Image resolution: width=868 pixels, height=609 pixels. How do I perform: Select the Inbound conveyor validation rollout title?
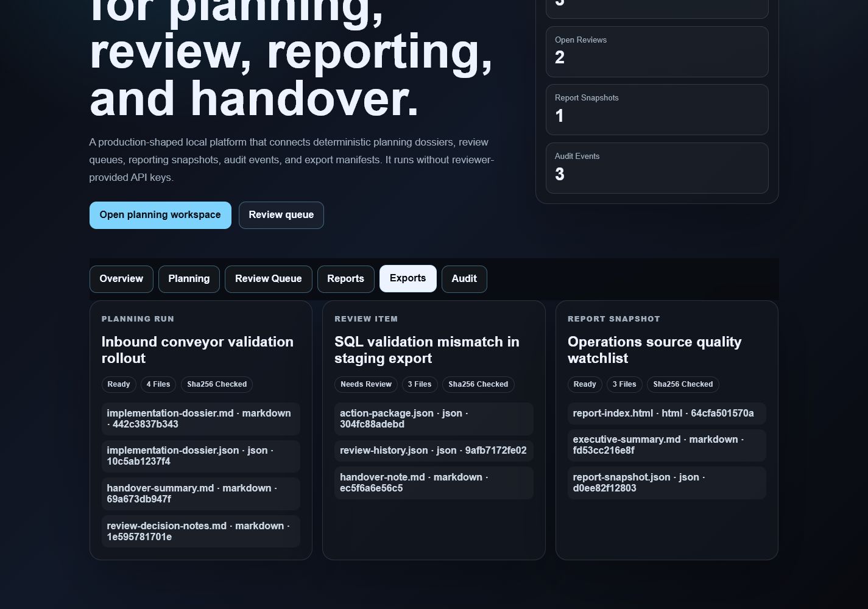click(197, 350)
